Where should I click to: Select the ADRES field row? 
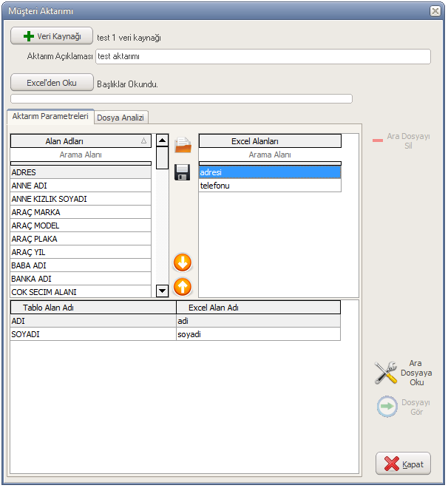(81, 172)
